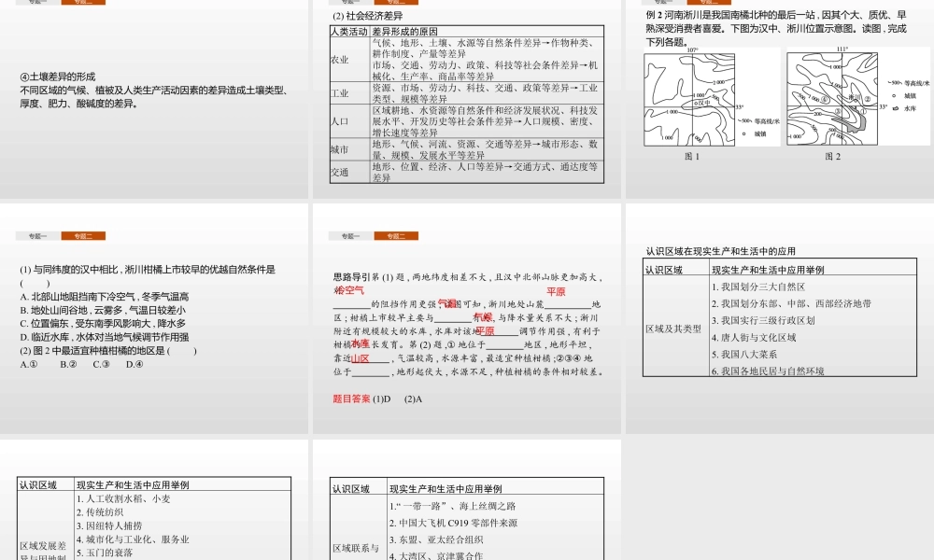Click circled marker ④ on 图2
The image size is (934, 560).
[825, 101]
